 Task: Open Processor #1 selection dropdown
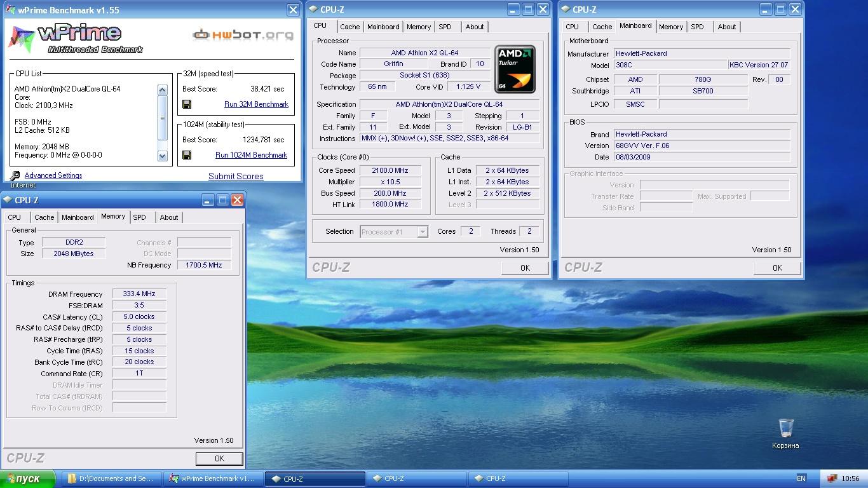[x=394, y=232]
